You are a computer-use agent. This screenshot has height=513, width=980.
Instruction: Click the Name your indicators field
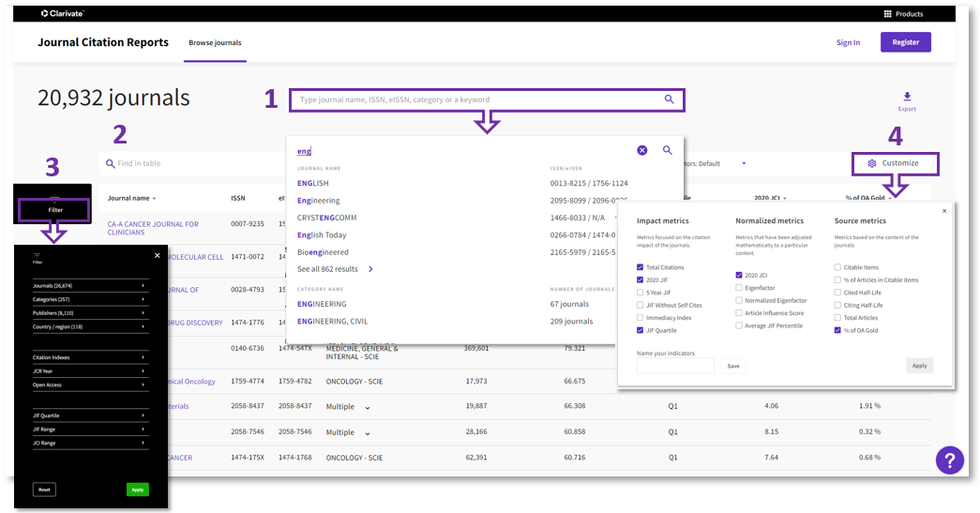675,366
